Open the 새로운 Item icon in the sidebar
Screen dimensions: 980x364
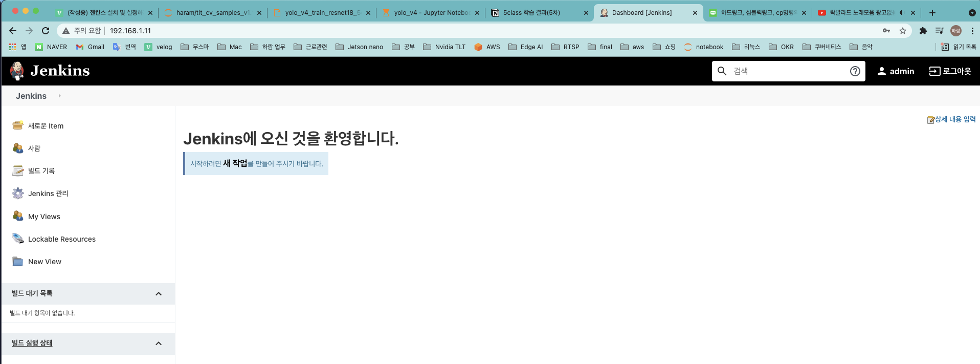point(18,125)
